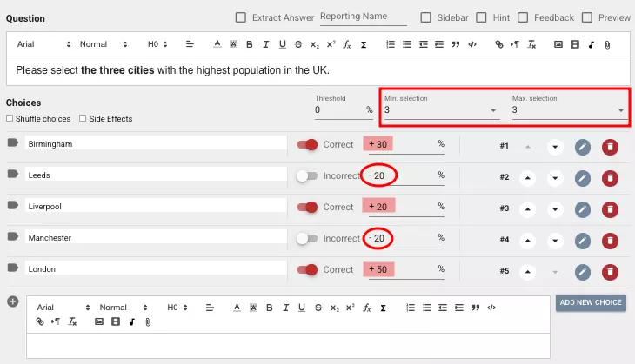Open H0 heading dropdown in new choice editor
Image resolution: width=635 pixels, height=364 pixels.
[x=177, y=308]
